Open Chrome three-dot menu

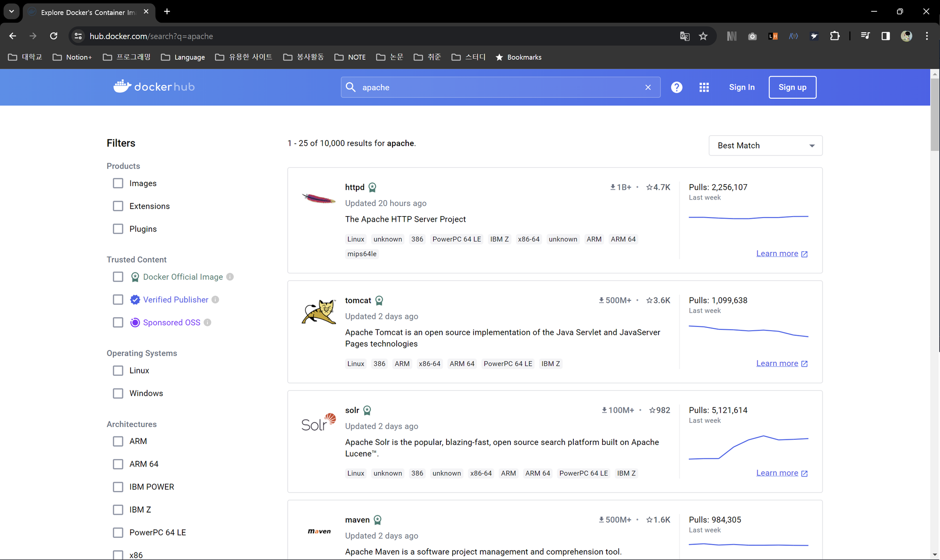click(x=927, y=36)
